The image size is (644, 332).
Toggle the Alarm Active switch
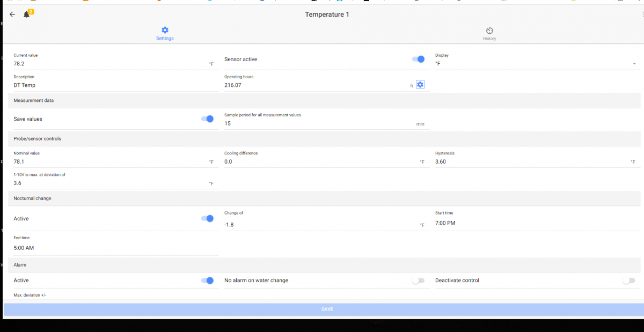(x=207, y=280)
